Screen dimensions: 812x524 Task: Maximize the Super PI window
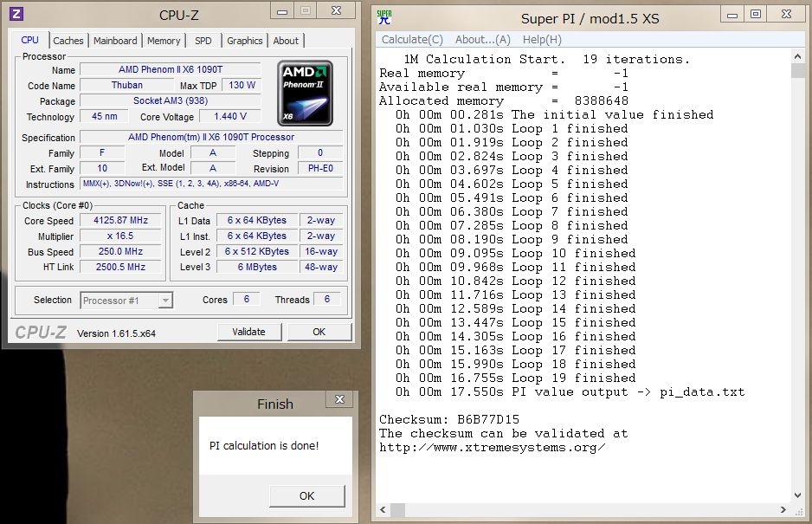756,15
